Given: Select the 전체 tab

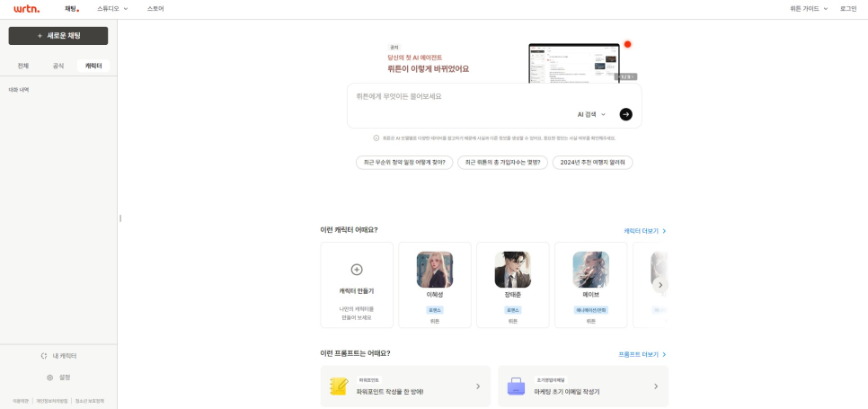Looking at the screenshot, I should (x=22, y=66).
